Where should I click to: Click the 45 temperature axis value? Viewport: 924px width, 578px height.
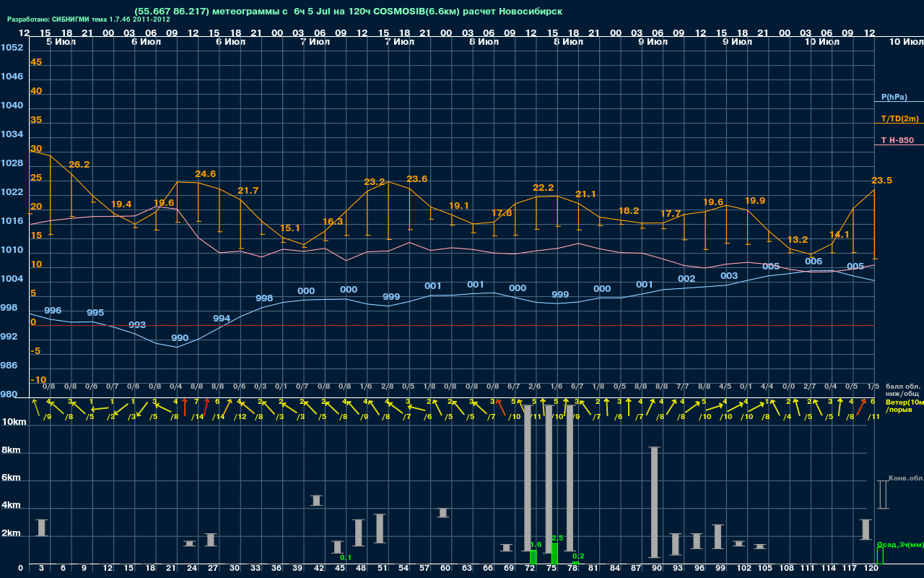36,62
